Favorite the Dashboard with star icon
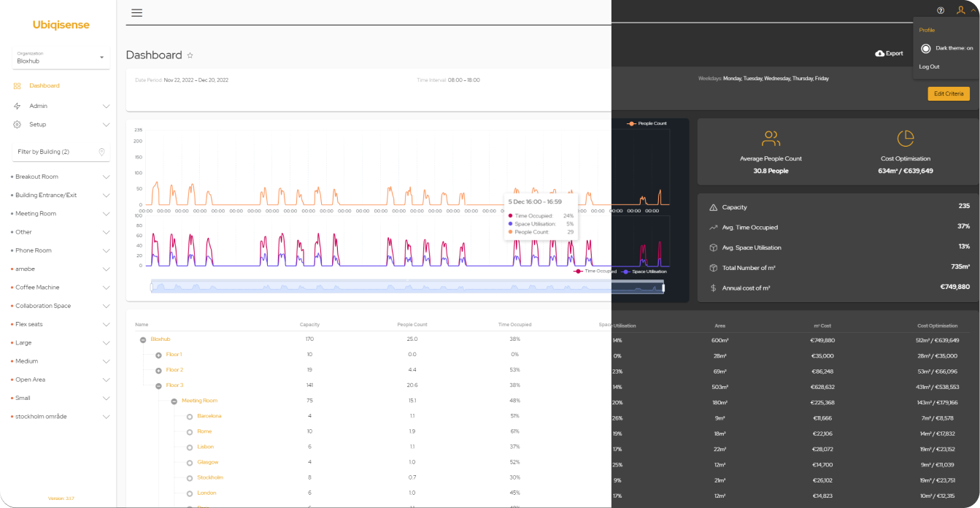This screenshot has width=980, height=508. [x=190, y=55]
